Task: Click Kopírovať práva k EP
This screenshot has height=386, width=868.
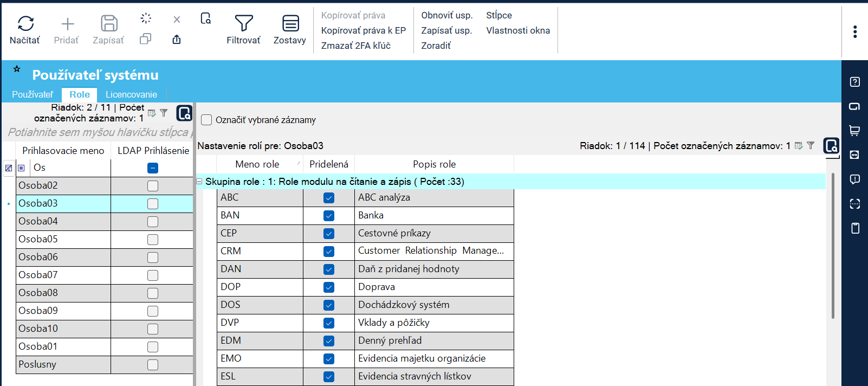Action: click(364, 30)
